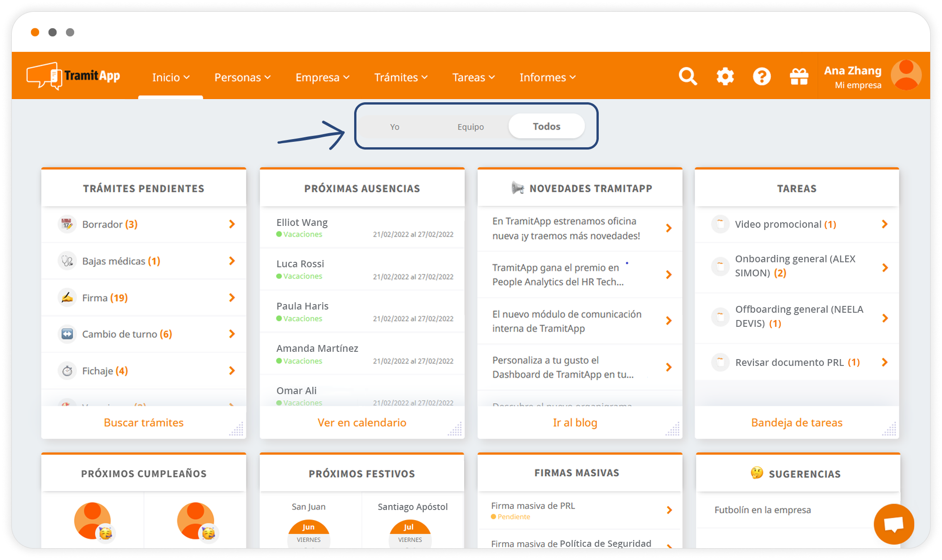Click the Ver en calendario link

click(x=362, y=423)
